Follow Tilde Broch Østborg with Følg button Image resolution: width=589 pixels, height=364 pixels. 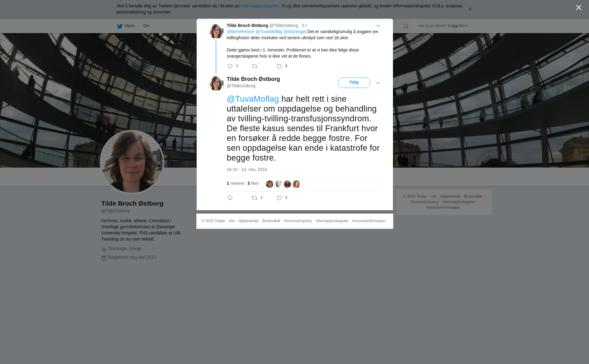354,83
